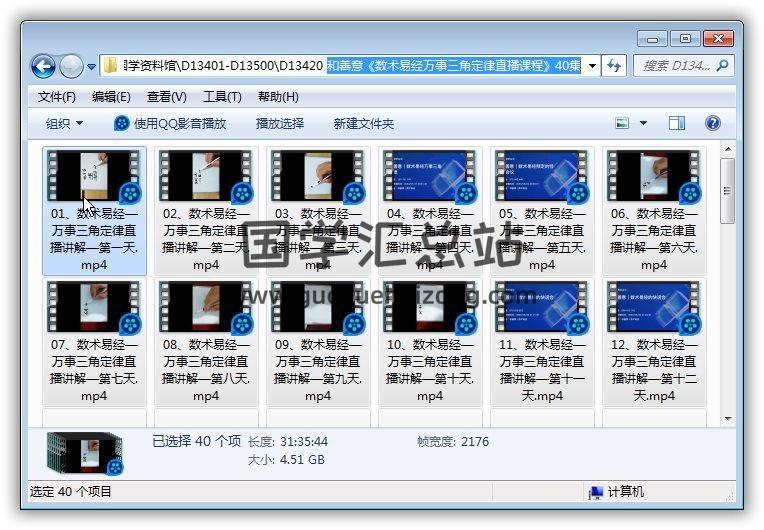Viewport: 764px width, 530px height.
Task: Click file name text of 12 第十二天.mp4
Action: 654,370
